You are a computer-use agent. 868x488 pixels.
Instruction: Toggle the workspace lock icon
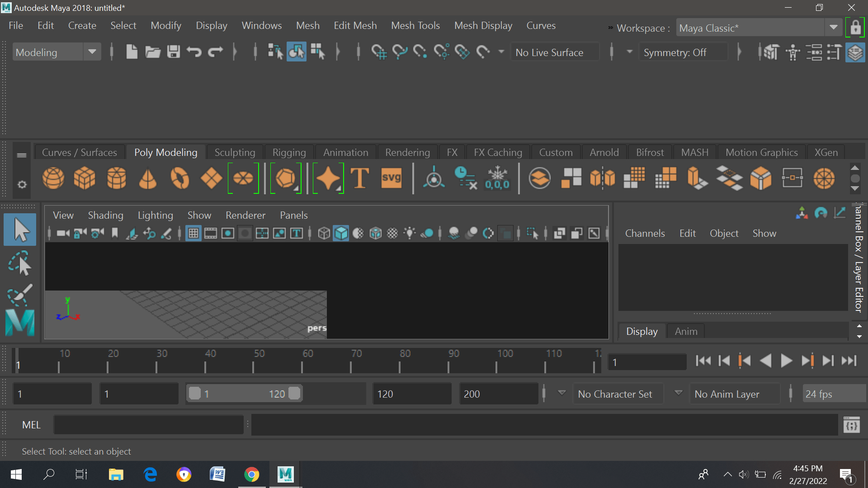point(855,28)
